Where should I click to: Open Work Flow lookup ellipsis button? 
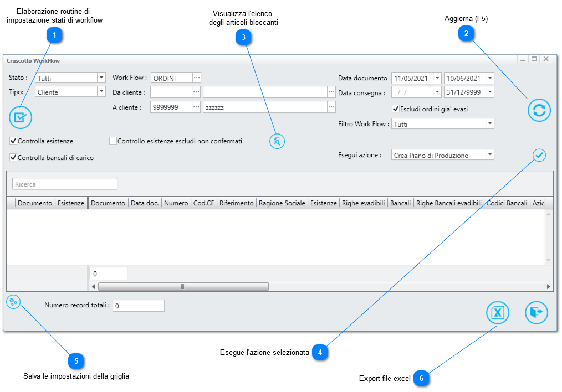196,78
